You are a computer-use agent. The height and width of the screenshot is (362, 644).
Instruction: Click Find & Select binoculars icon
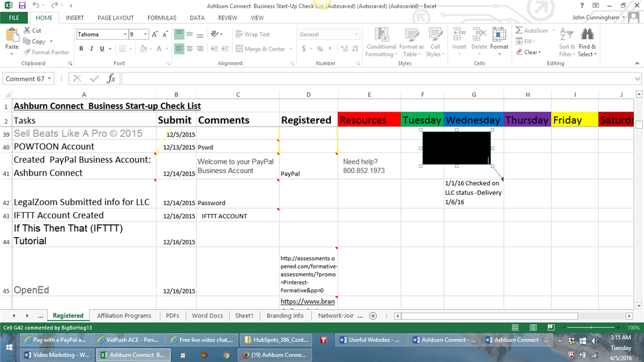pyautogui.click(x=587, y=35)
